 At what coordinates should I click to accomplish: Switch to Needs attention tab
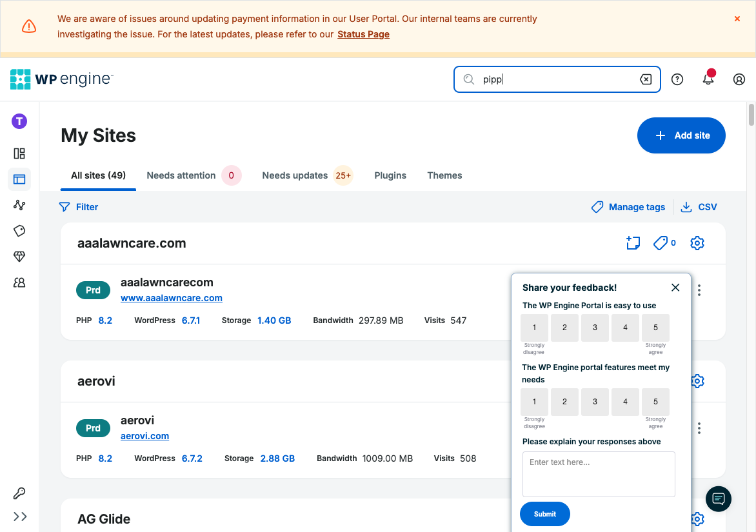(x=194, y=175)
